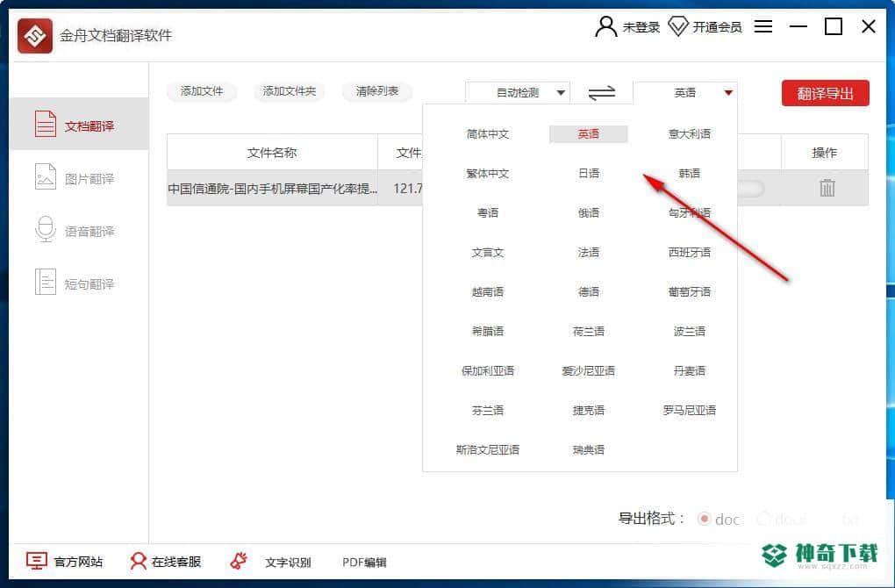
Task: Choose 韩语 from language list
Action: [x=690, y=174]
